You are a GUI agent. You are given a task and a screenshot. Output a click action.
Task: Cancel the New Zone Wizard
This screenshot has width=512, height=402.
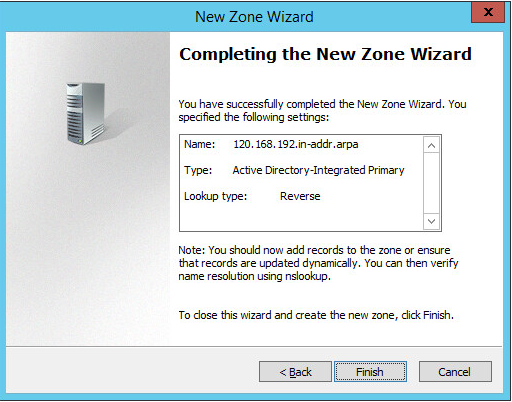coord(455,372)
